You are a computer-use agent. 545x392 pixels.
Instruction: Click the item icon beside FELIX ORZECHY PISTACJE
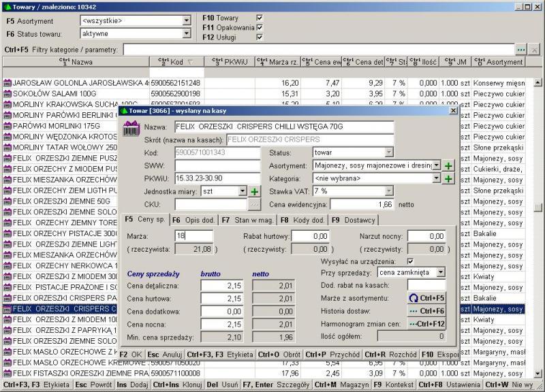pyautogui.click(x=7, y=233)
